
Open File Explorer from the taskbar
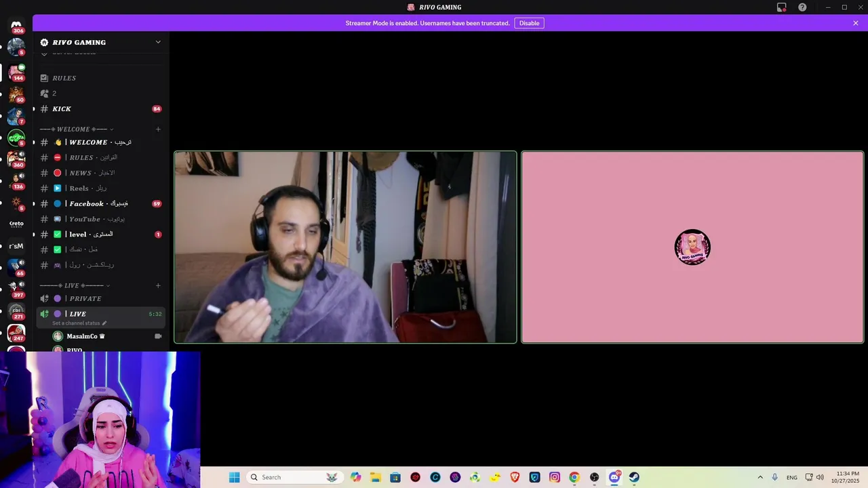[376, 477]
